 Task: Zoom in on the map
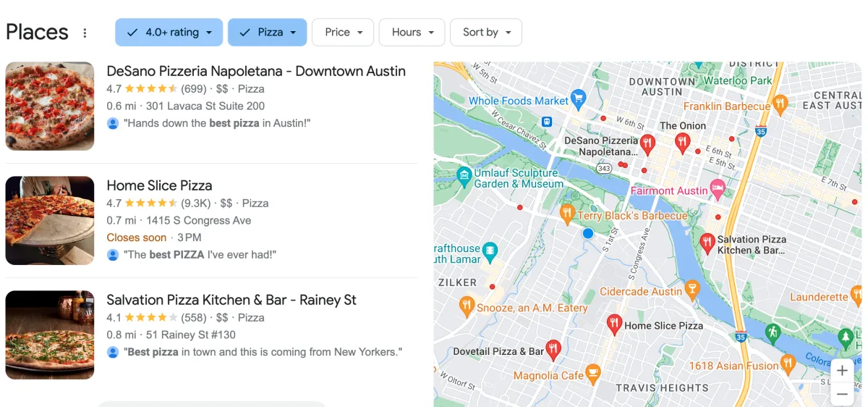[x=842, y=370]
